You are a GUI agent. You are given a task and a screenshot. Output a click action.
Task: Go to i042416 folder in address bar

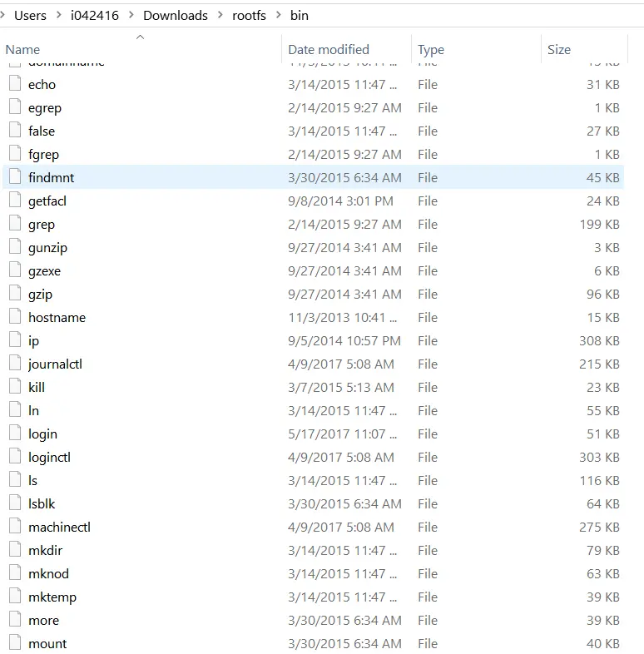[x=95, y=16]
